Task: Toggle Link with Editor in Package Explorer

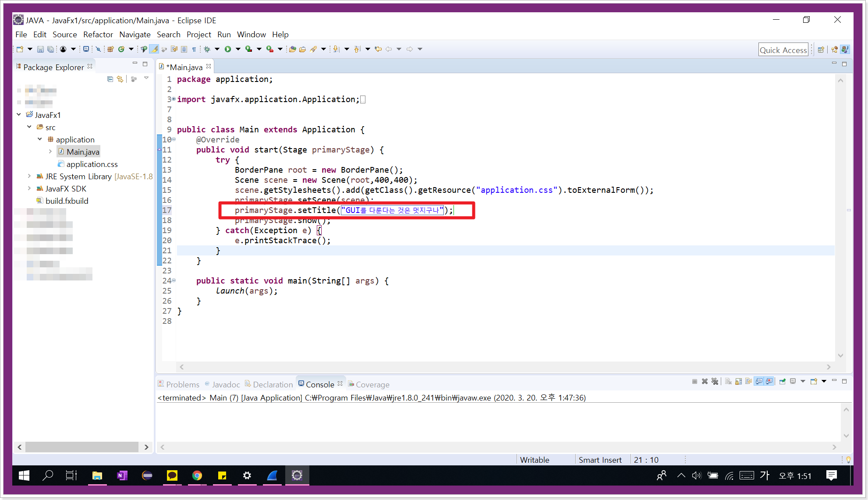Action: pyautogui.click(x=120, y=79)
